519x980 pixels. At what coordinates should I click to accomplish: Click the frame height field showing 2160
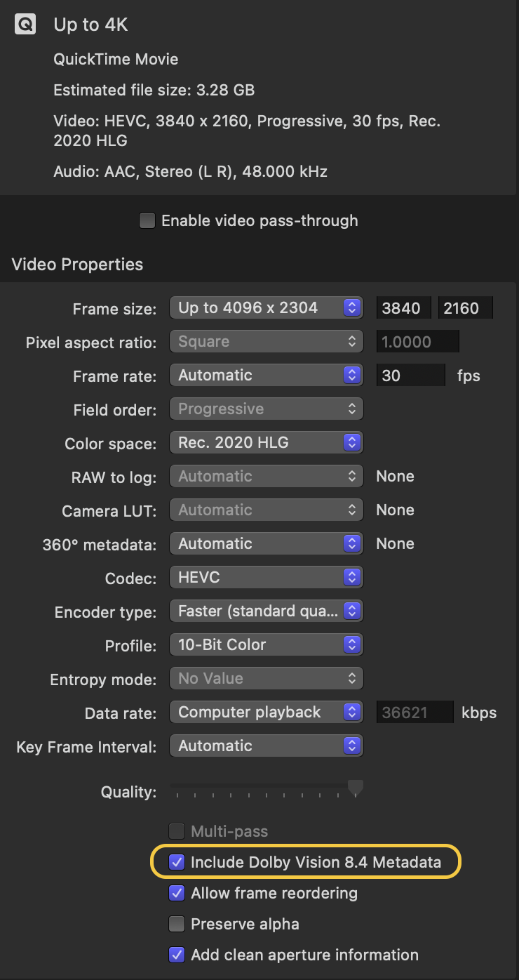tap(464, 307)
